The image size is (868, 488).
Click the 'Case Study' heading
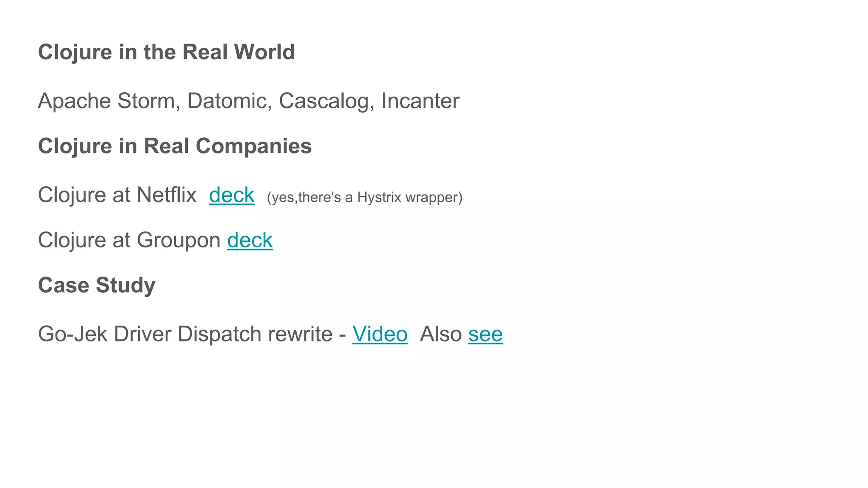97,285
